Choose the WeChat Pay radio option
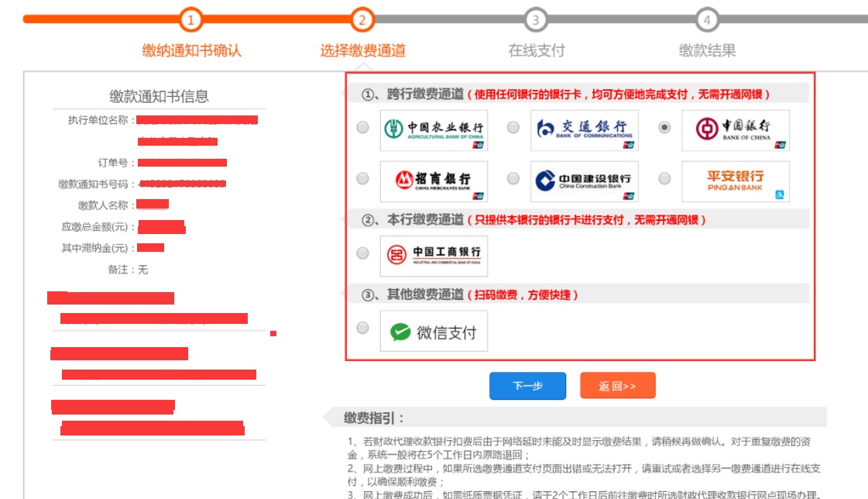This screenshot has height=499, width=868. 362,329
